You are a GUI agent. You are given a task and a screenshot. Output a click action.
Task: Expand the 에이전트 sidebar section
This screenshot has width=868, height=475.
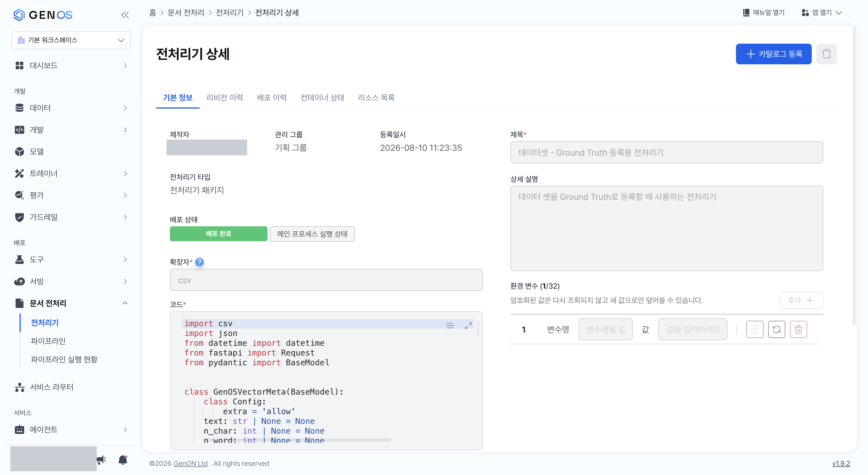71,430
